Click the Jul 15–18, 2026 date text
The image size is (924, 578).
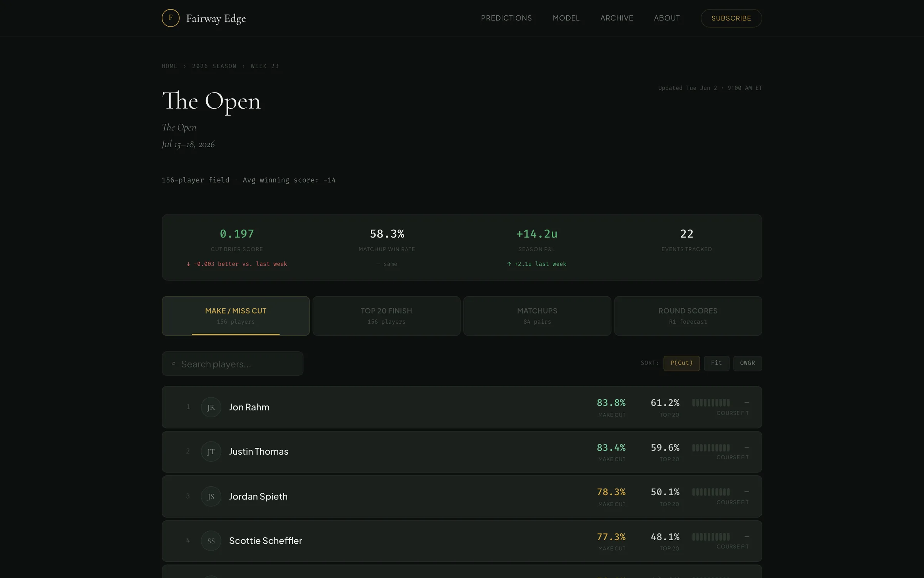pos(188,144)
